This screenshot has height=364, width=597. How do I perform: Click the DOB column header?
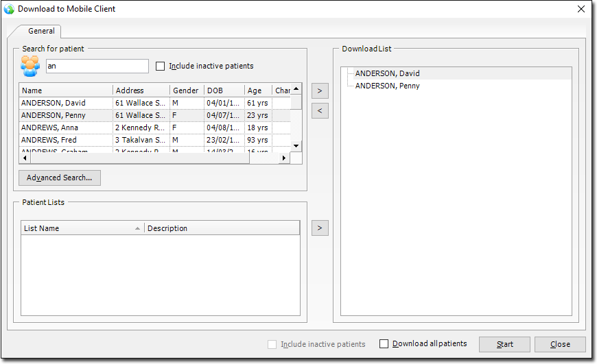pyautogui.click(x=224, y=90)
